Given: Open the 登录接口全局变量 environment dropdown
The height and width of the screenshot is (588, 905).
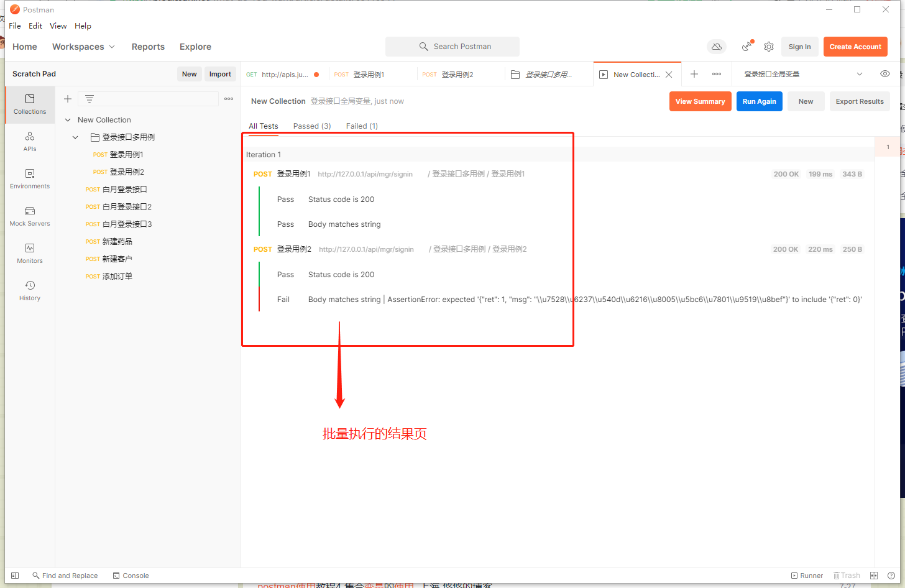Looking at the screenshot, I should click(x=803, y=74).
